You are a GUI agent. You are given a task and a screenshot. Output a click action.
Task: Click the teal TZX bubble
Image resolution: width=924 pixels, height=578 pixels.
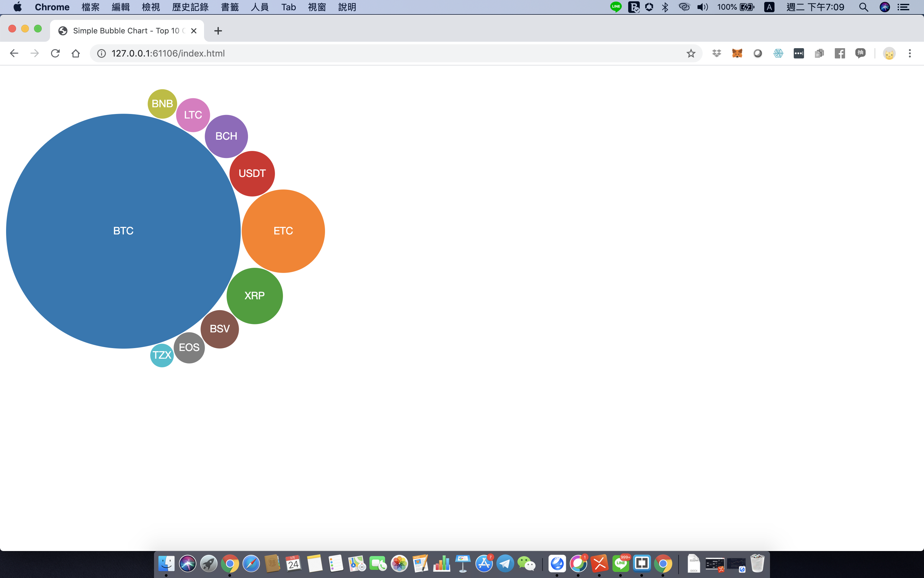pos(162,355)
